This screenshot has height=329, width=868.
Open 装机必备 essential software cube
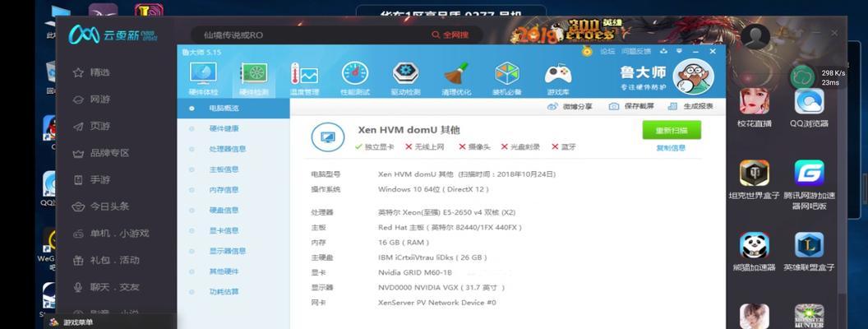click(x=507, y=79)
